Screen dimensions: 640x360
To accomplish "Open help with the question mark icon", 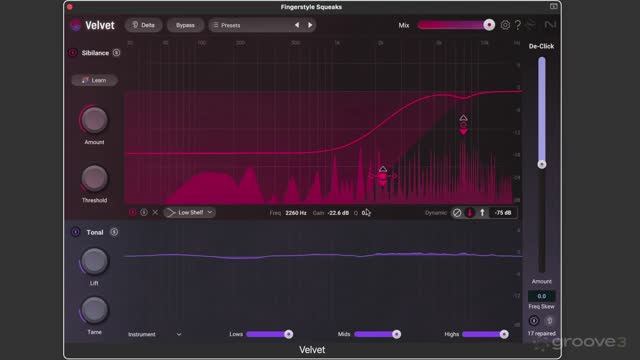I will [x=518, y=25].
